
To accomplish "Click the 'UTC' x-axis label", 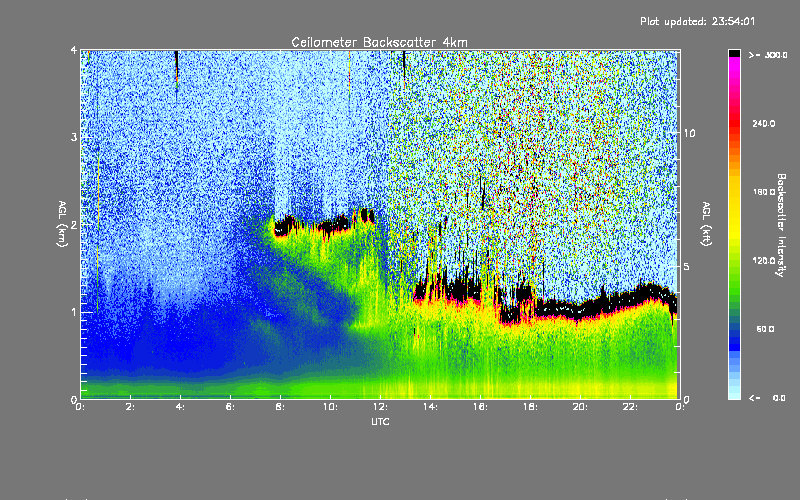I will pyautogui.click(x=380, y=422).
